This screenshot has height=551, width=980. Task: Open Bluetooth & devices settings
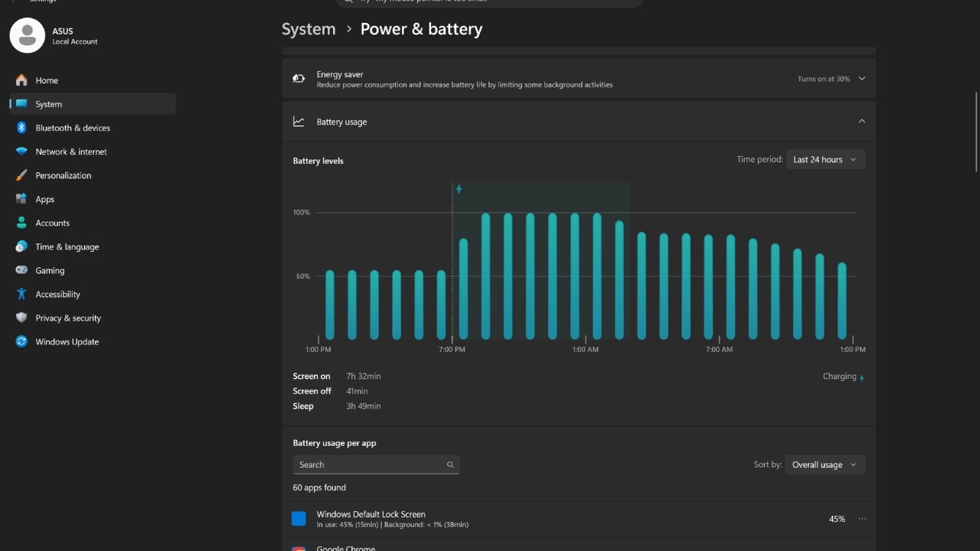click(93, 128)
